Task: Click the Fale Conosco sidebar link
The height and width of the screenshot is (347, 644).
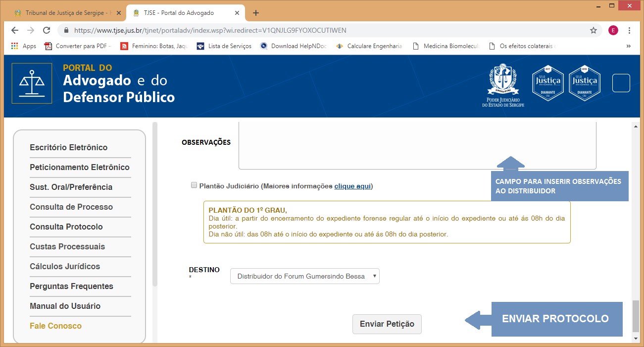Action: (55, 326)
